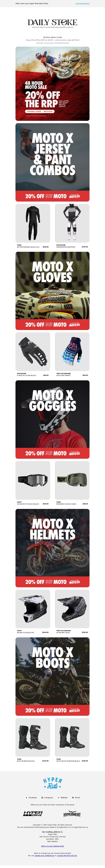Open the View in Browser link
Image resolution: width=105 pixels, height=868 pixels.
82,4
